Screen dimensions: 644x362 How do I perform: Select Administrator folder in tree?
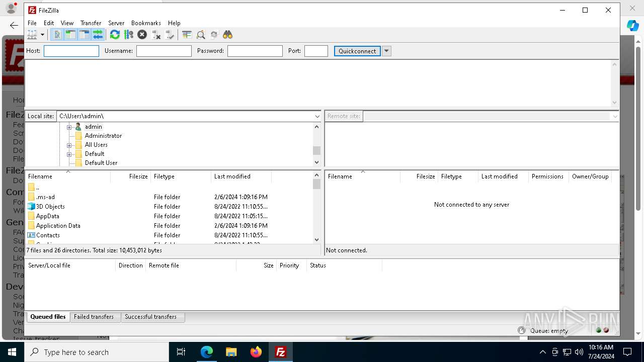click(103, 136)
